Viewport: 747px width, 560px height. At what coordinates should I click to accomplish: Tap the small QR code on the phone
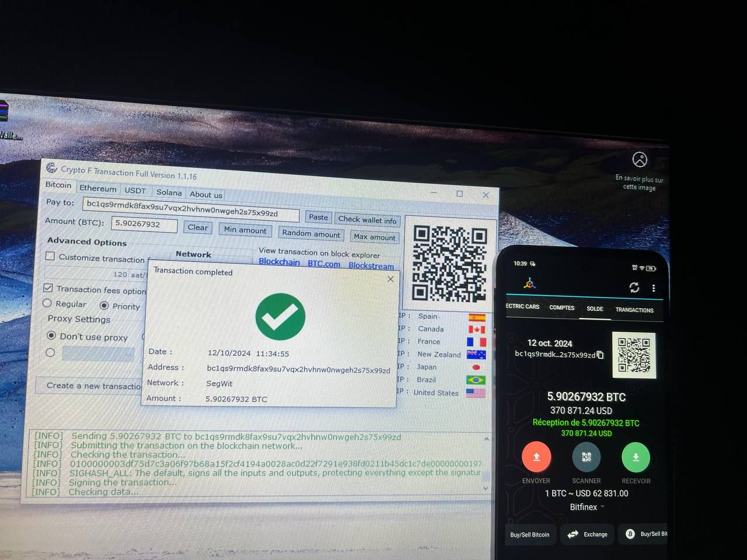[x=634, y=355]
